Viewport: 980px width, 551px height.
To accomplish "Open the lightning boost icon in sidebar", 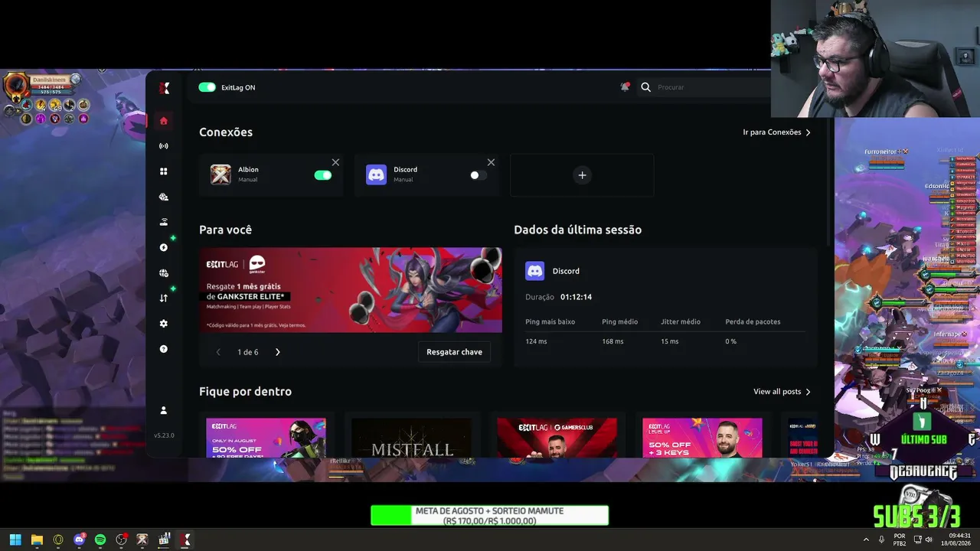I will pos(163,247).
